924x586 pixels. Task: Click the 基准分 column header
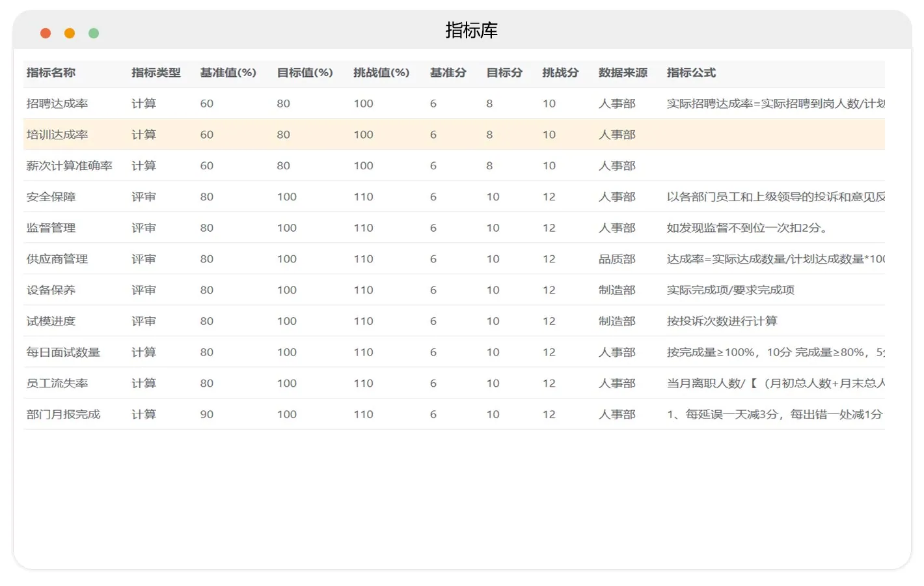(448, 73)
